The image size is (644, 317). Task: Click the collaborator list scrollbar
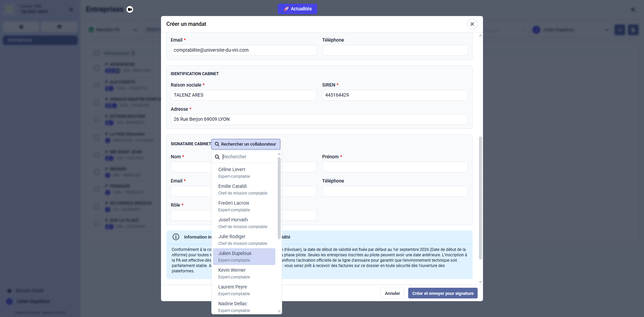click(279, 198)
